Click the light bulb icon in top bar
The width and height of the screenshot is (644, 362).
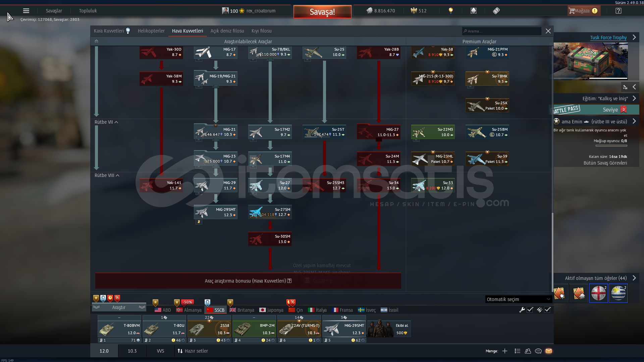click(451, 11)
